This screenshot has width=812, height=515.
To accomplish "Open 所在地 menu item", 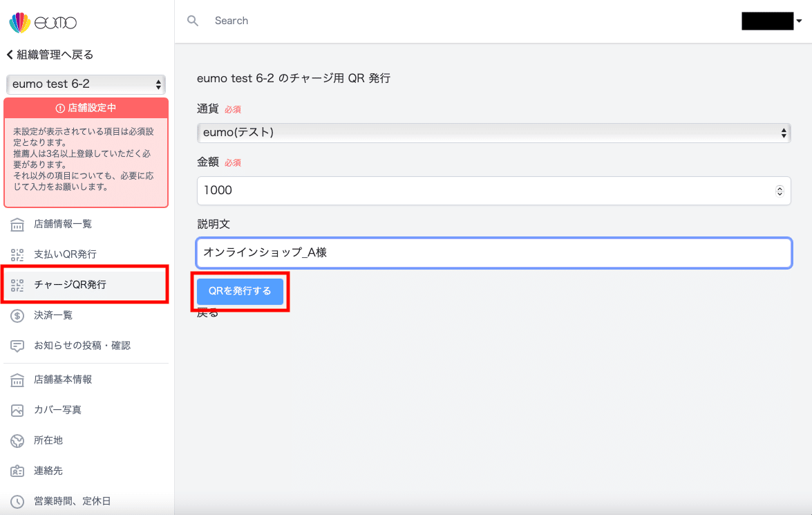I will coord(86,440).
